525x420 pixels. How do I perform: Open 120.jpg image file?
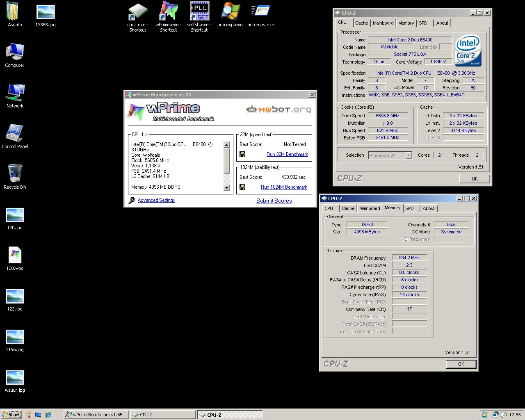pyautogui.click(x=15, y=219)
